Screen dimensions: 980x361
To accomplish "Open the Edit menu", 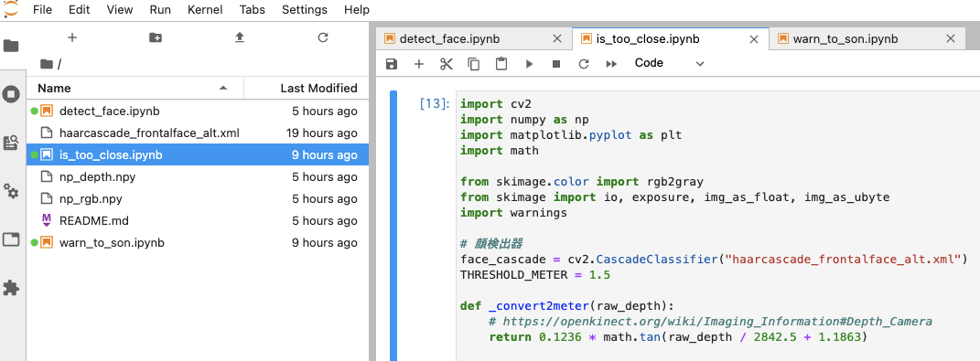I will [x=79, y=9].
